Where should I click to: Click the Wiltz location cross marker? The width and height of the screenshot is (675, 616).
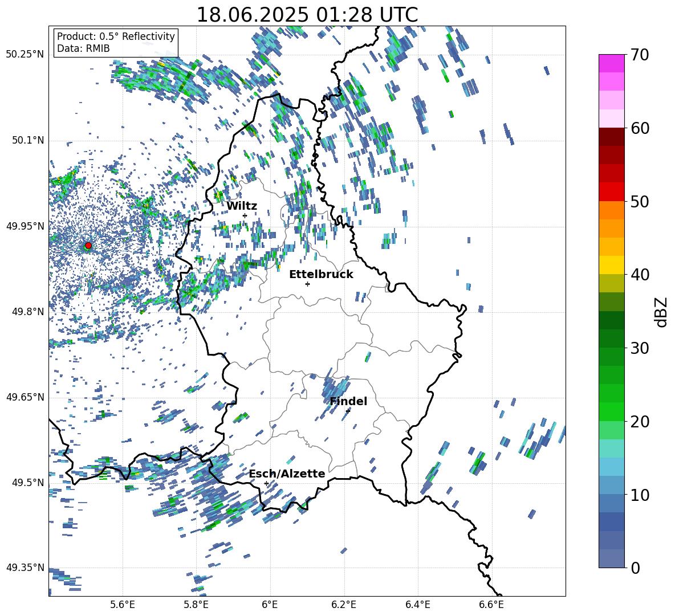tap(245, 215)
